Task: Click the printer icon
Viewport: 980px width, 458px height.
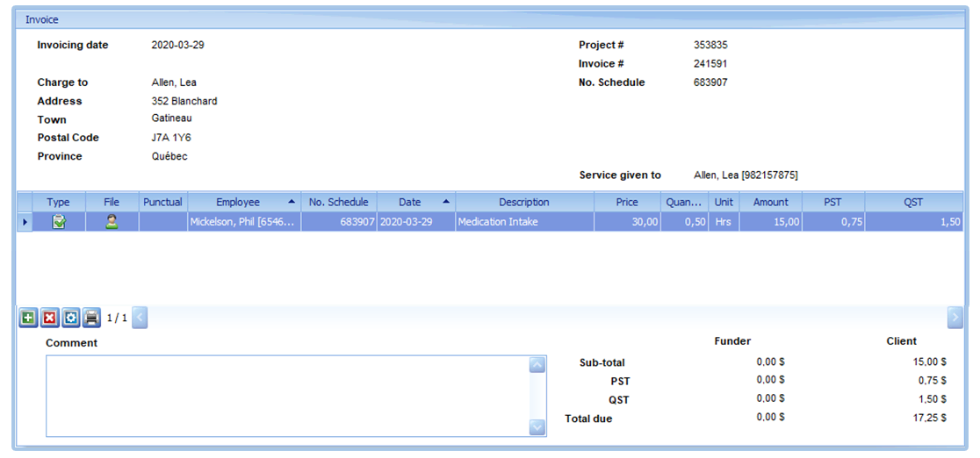Action: click(92, 318)
